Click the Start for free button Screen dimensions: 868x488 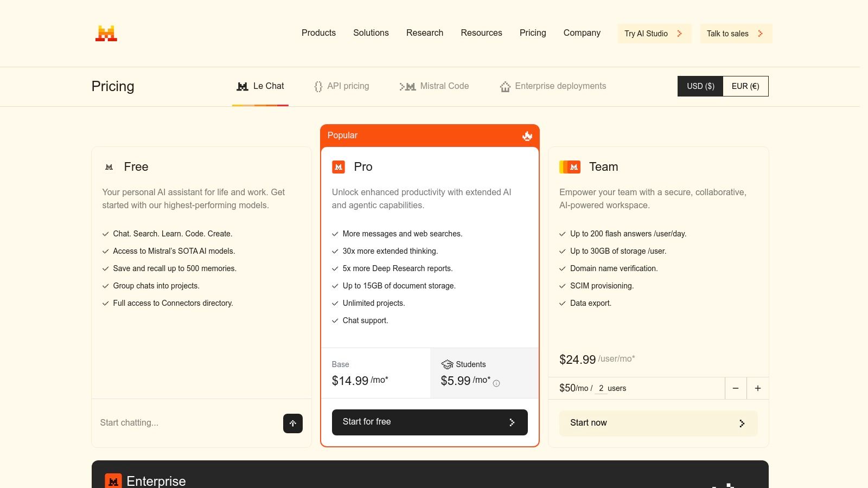(x=430, y=422)
